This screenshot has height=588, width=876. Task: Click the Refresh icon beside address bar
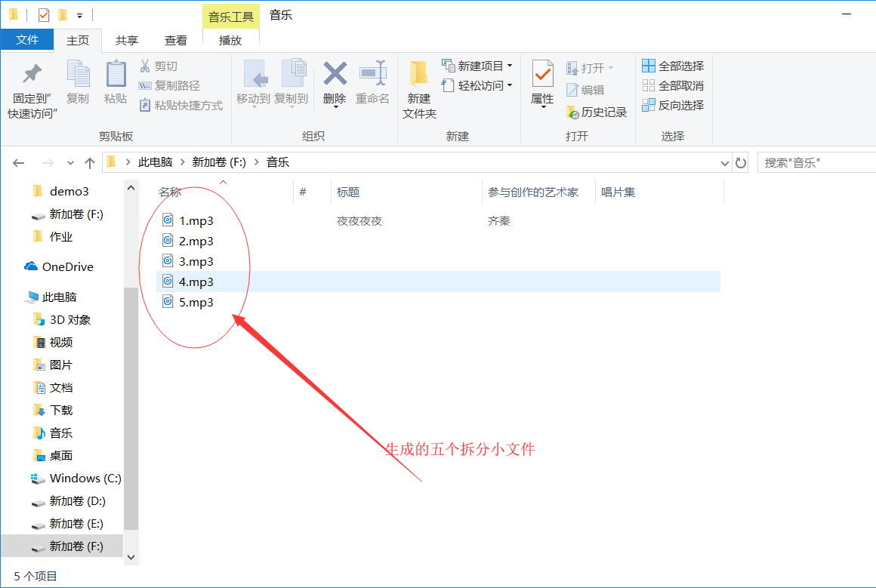(x=741, y=163)
